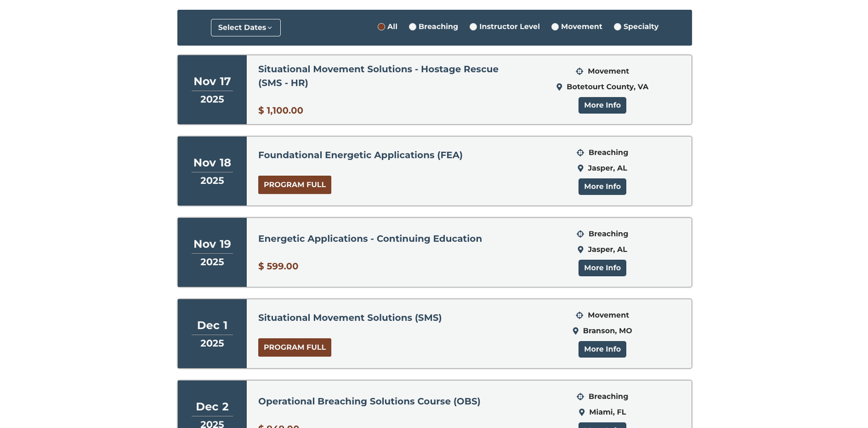View More Info for Branson, MO course

tap(602, 349)
